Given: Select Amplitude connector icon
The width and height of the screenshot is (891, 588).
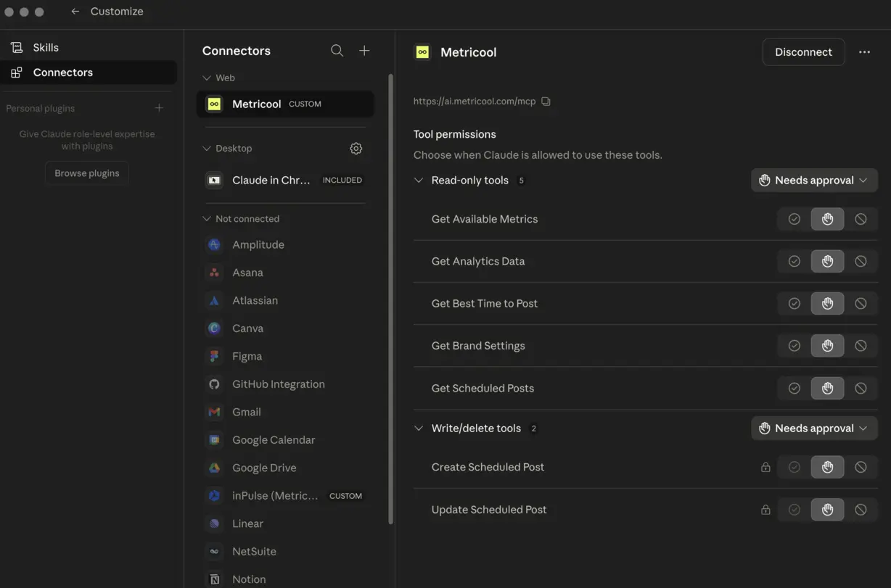Looking at the screenshot, I should pyautogui.click(x=214, y=245).
